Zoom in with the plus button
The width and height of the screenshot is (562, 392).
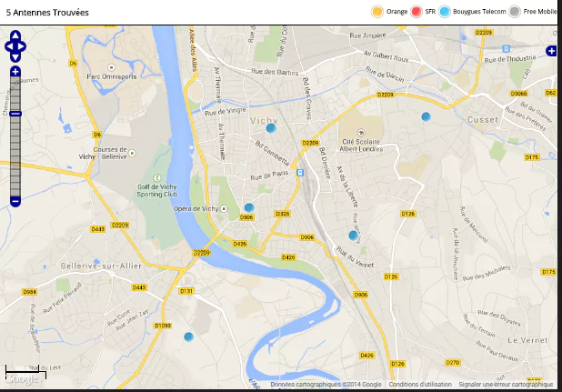pyautogui.click(x=15, y=71)
